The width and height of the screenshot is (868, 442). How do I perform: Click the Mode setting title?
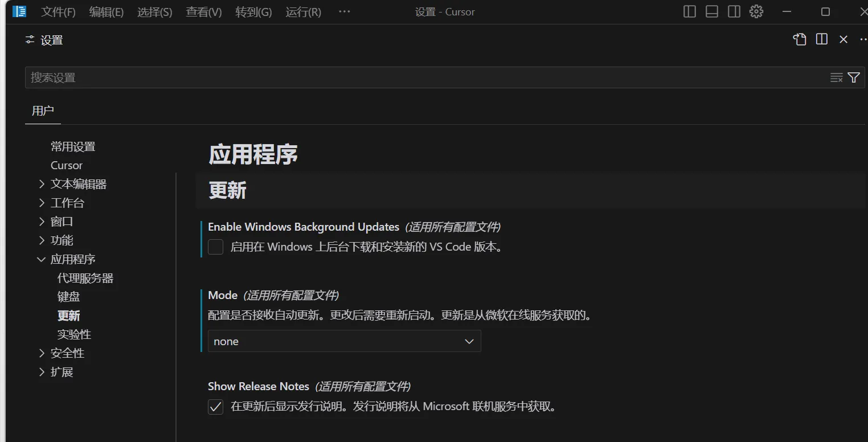coord(223,295)
